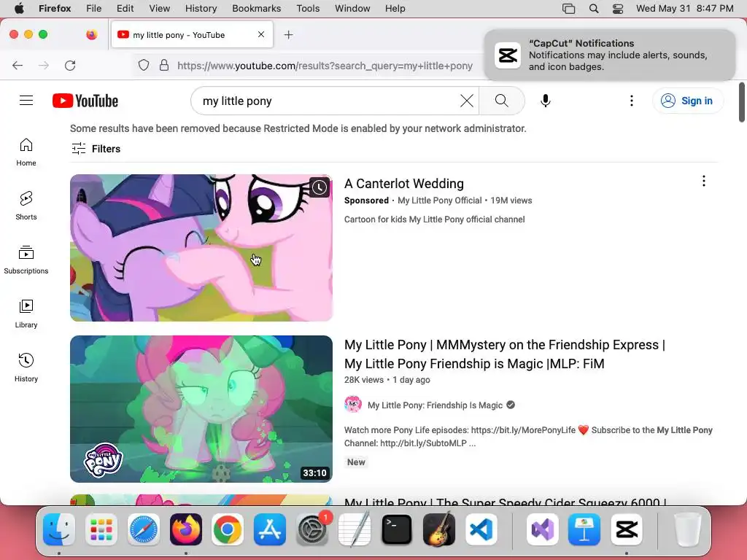Go to Home in the sidebar
The width and height of the screenshot is (747, 560).
tap(26, 152)
